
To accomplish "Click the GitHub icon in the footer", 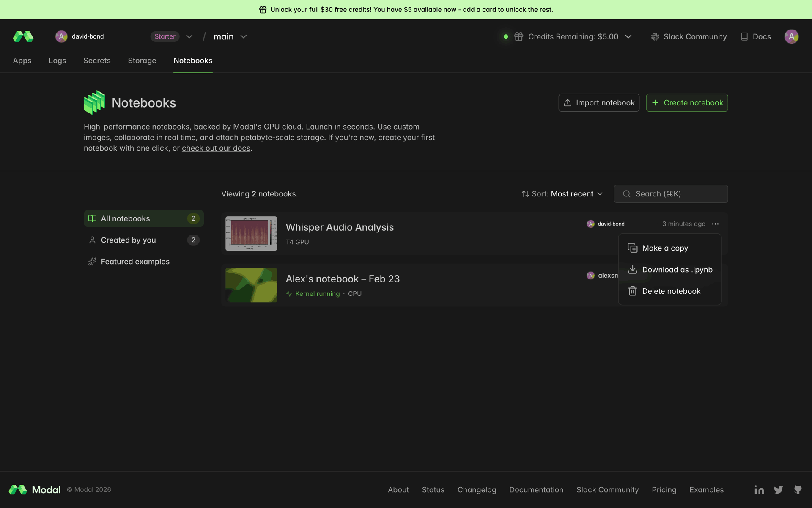I will pyautogui.click(x=798, y=490).
